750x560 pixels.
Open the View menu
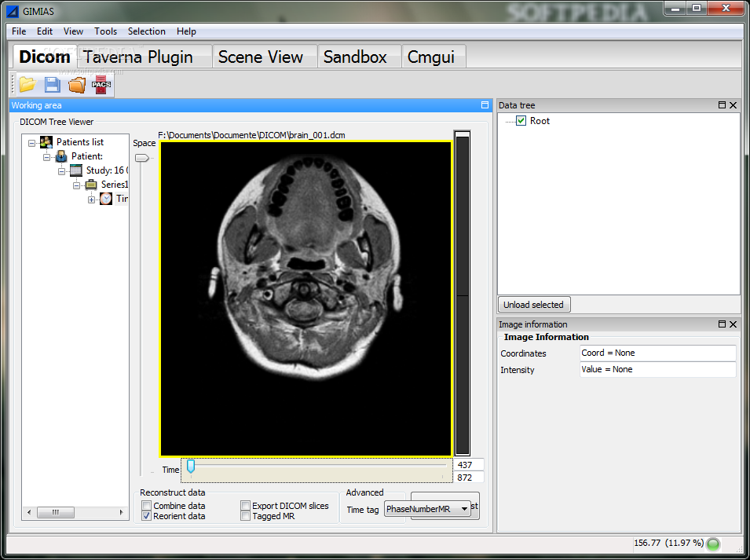[x=73, y=31]
